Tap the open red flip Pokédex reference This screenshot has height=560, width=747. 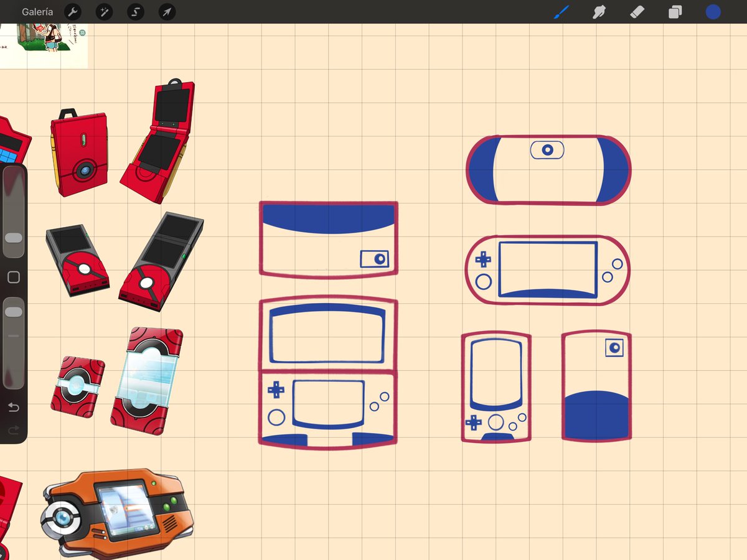[x=157, y=142]
